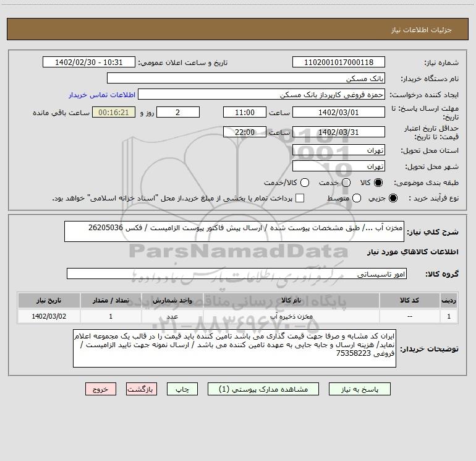Click the استان محل تحویل تهران field
This screenshot has width=476, height=461.
click(339, 150)
